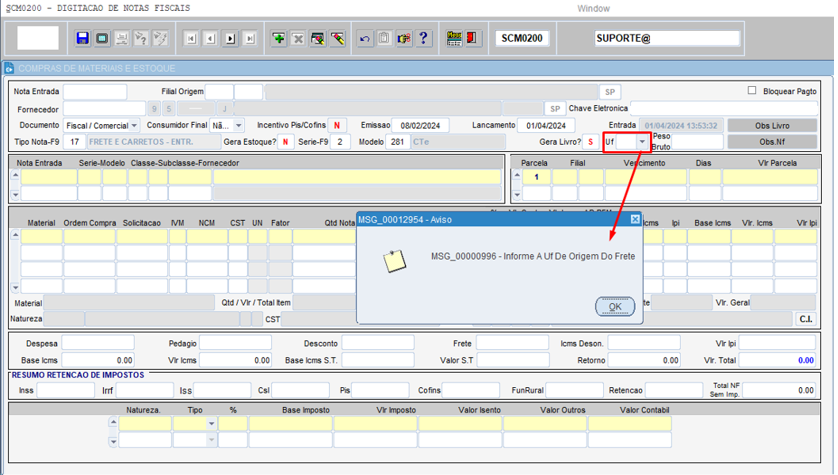
Task: Click the Chave Eletronica input field
Action: click(724, 108)
